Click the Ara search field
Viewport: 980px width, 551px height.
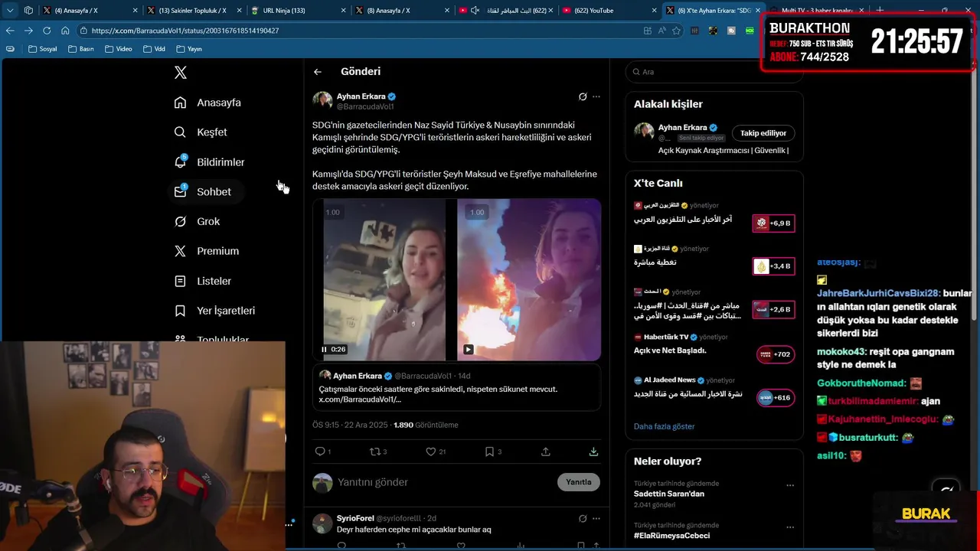[x=714, y=72]
